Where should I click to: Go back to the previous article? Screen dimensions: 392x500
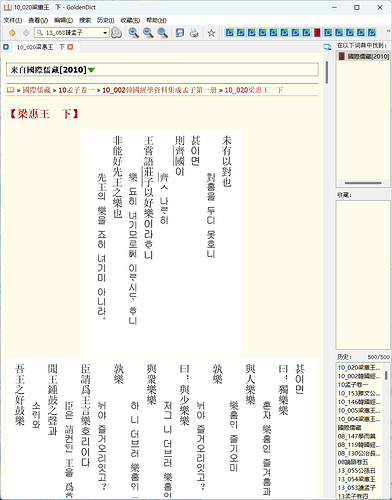pos(12,33)
